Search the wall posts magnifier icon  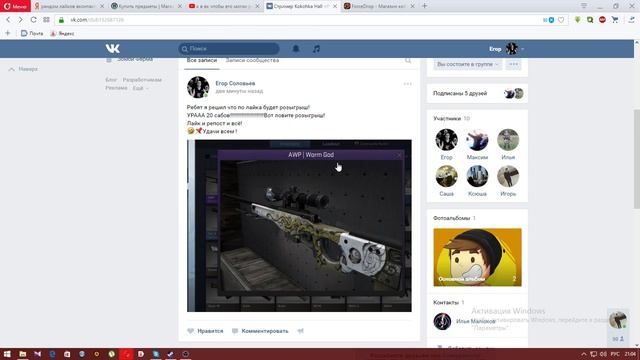(x=408, y=60)
